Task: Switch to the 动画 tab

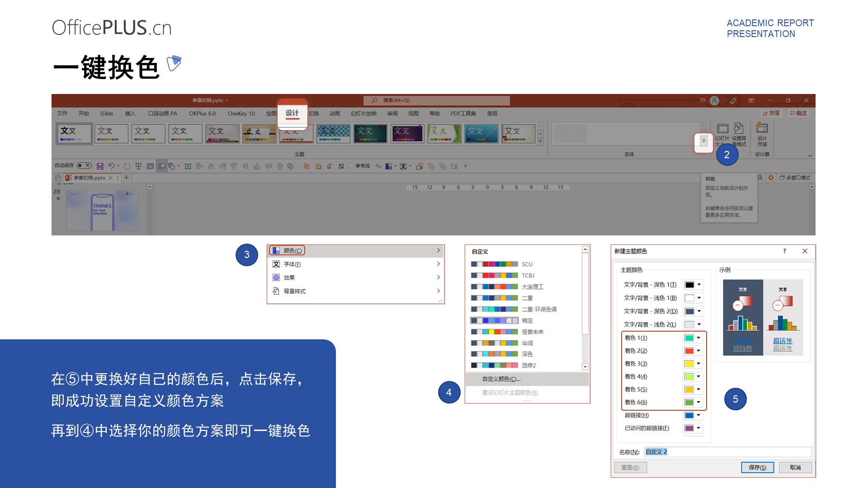Action: pos(335,113)
